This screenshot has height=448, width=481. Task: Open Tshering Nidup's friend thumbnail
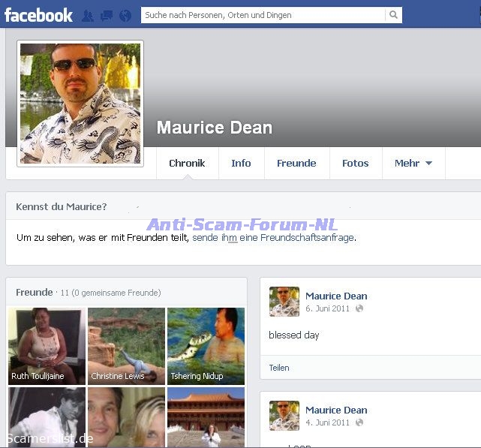tap(206, 346)
